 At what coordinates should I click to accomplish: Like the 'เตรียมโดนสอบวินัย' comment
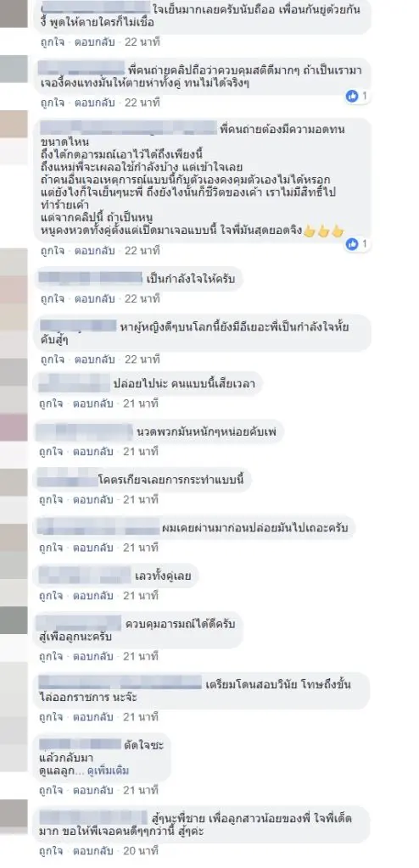[x=52, y=717]
